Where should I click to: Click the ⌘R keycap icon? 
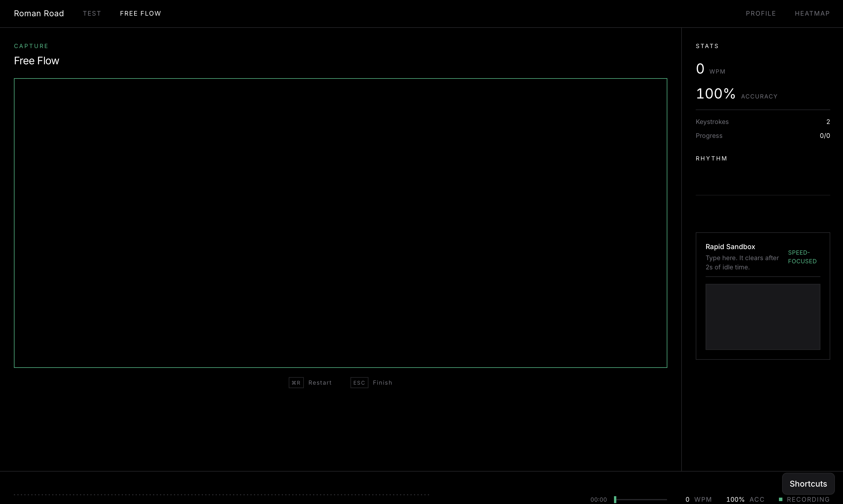(296, 383)
